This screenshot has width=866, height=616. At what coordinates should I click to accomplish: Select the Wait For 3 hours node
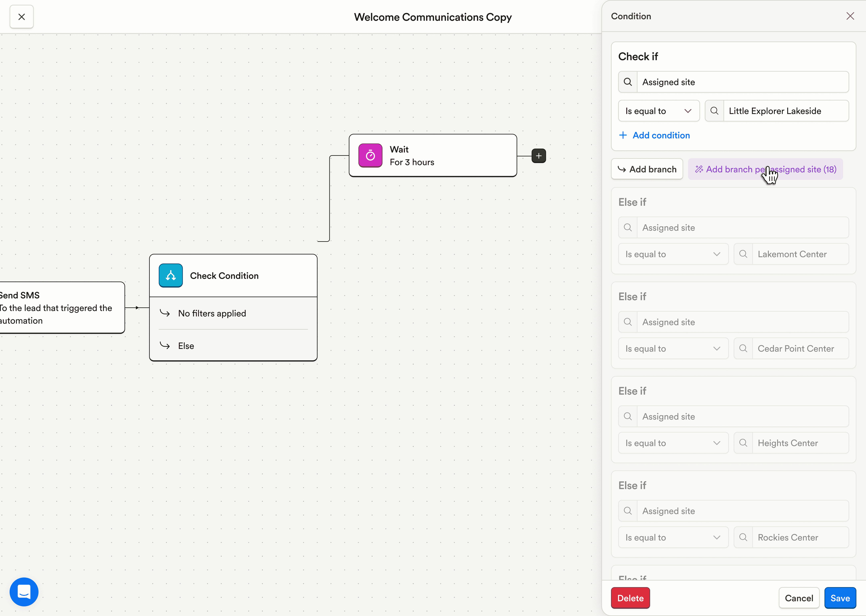[433, 156]
